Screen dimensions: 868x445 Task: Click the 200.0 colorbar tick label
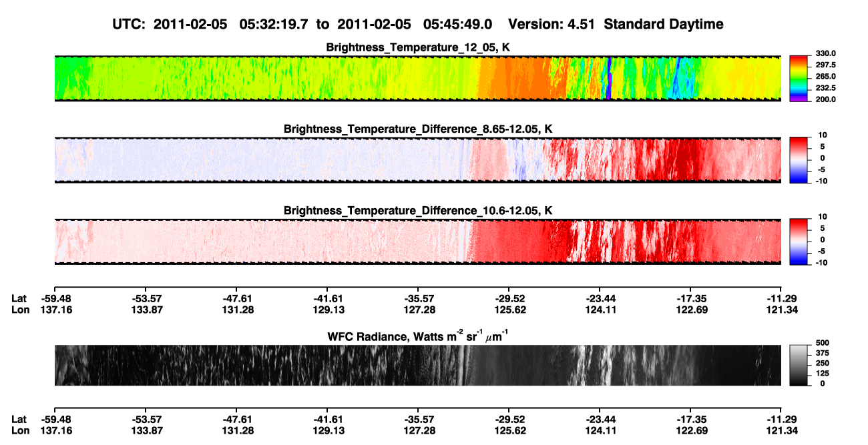tap(826, 99)
